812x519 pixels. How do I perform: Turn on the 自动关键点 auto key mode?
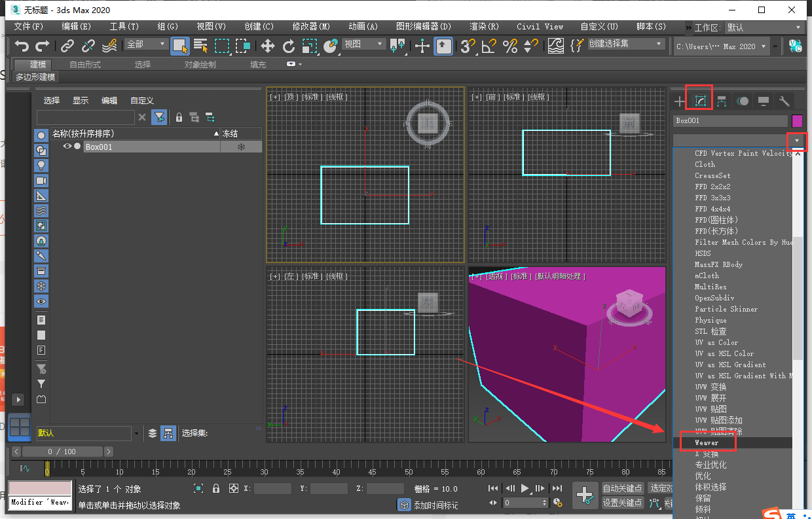pyautogui.click(x=621, y=488)
